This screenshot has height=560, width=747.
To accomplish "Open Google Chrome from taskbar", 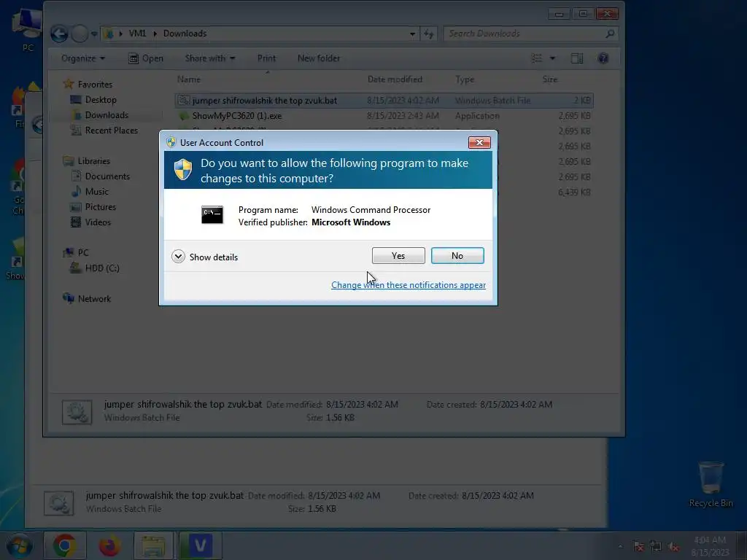I will [65, 545].
